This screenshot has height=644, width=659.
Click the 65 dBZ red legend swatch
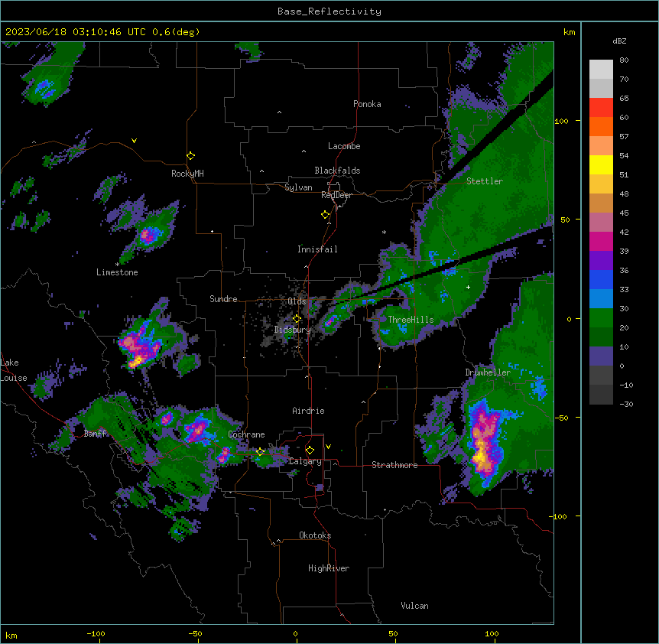(601, 107)
